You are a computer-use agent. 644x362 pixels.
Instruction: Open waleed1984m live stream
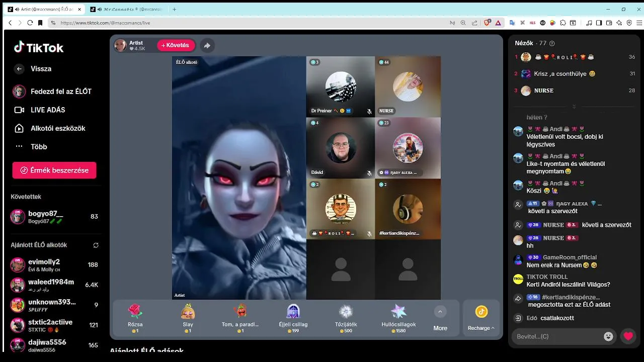[54, 285]
